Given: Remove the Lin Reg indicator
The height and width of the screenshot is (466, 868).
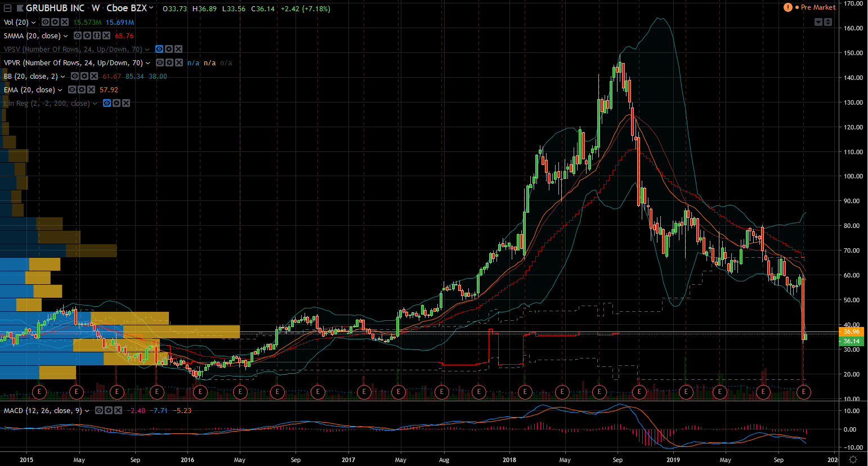Looking at the screenshot, I should point(126,103).
